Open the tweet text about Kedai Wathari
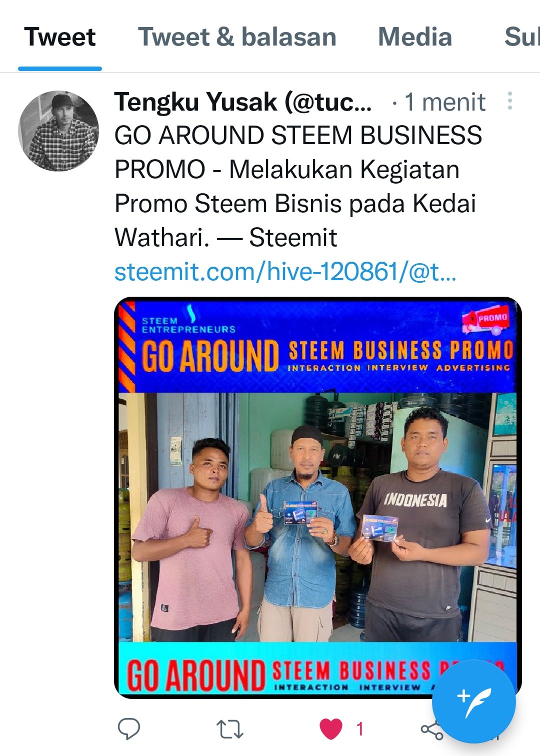Screen dimensions: 540x756 tap(298, 187)
